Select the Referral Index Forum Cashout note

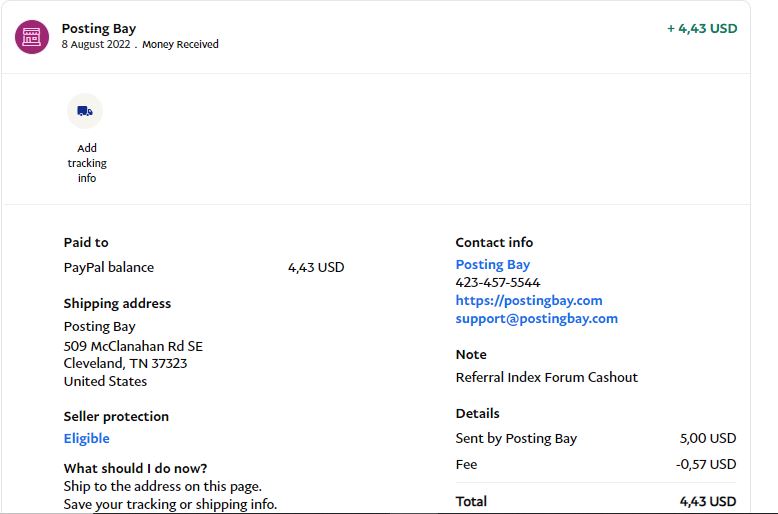(547, 377)
